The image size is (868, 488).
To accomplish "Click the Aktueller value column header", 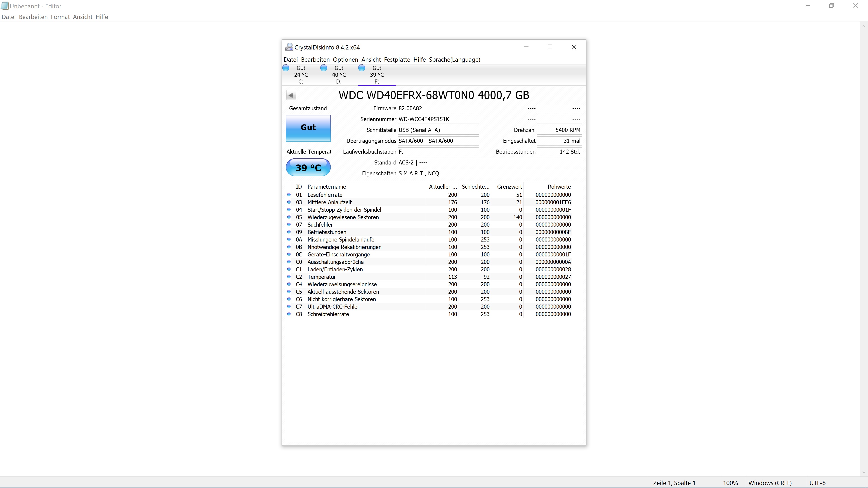I will 442,187.
